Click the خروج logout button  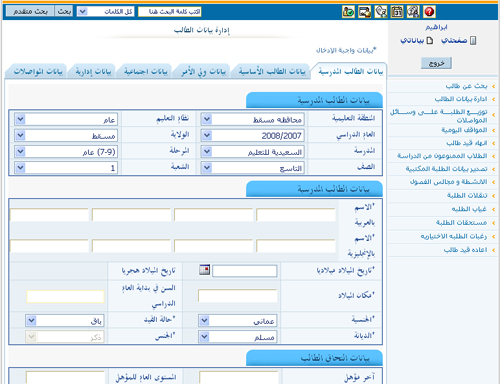coord(436,63)
